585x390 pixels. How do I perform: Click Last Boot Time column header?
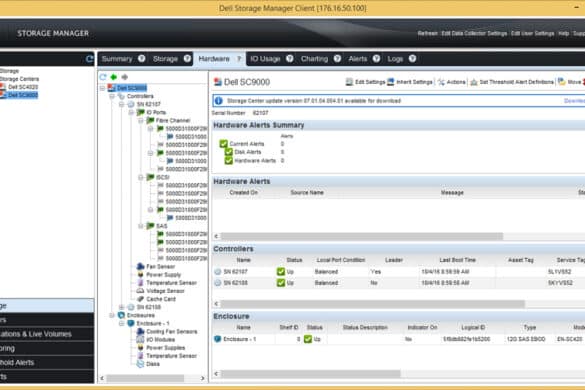[457, 260]
